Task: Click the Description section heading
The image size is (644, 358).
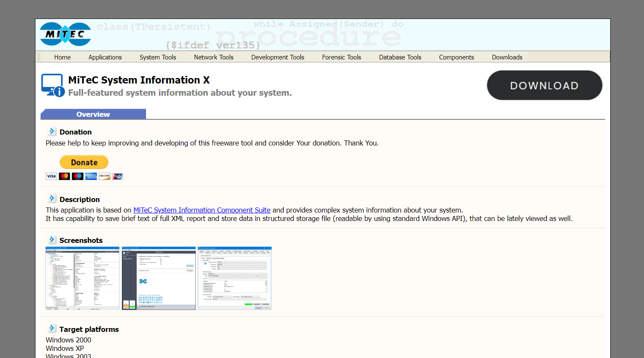Action: point(80,199)
